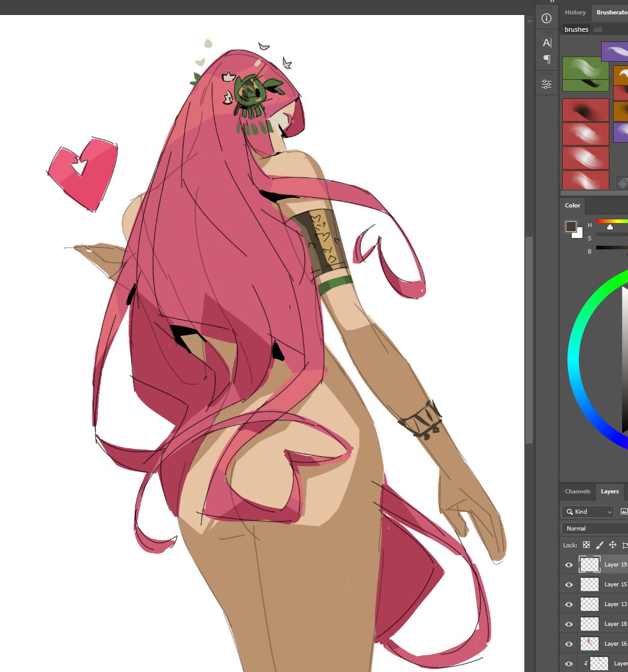Viewport: 628px width, 672px height.
Task: Hide Layer 13 via eye icon
Action: pos(569,604)
